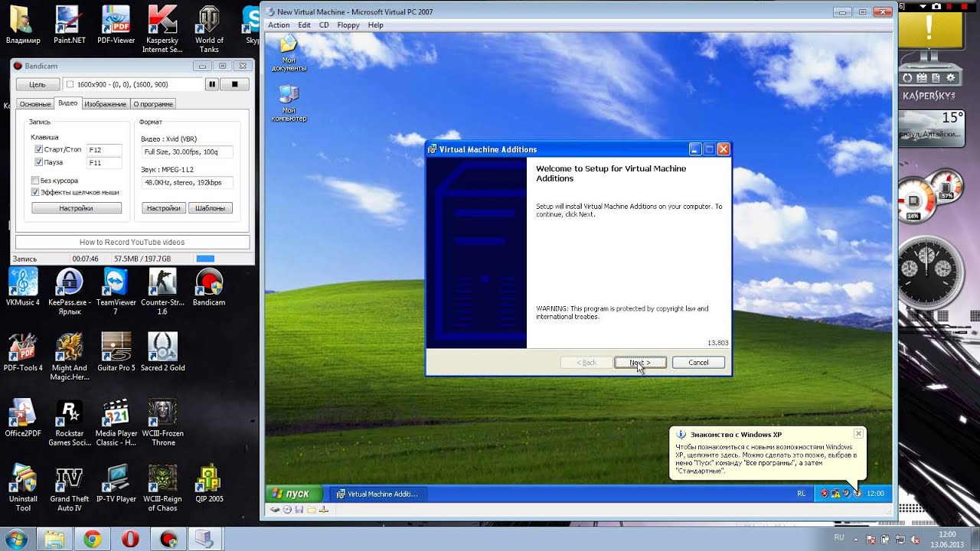Open the Virtual PC Edit menu
Screen dimensions: 980x551
click(x=304, y=24)
